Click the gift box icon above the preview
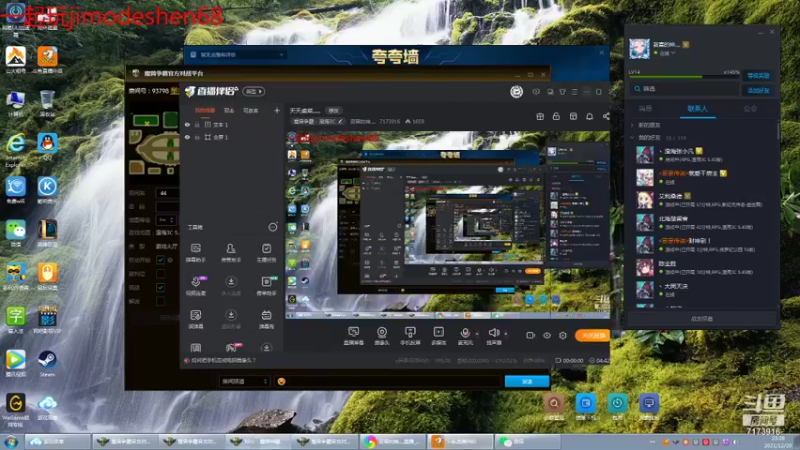Viewport: 800px width, 450px height. tap(540, 117)
